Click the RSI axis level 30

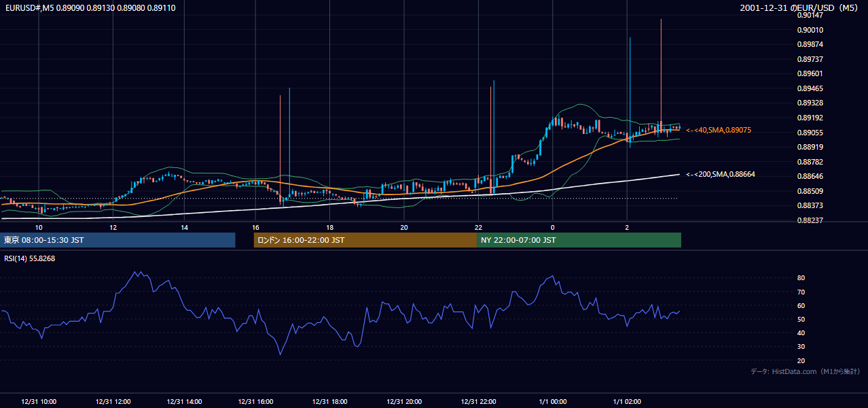click(801, 347)
